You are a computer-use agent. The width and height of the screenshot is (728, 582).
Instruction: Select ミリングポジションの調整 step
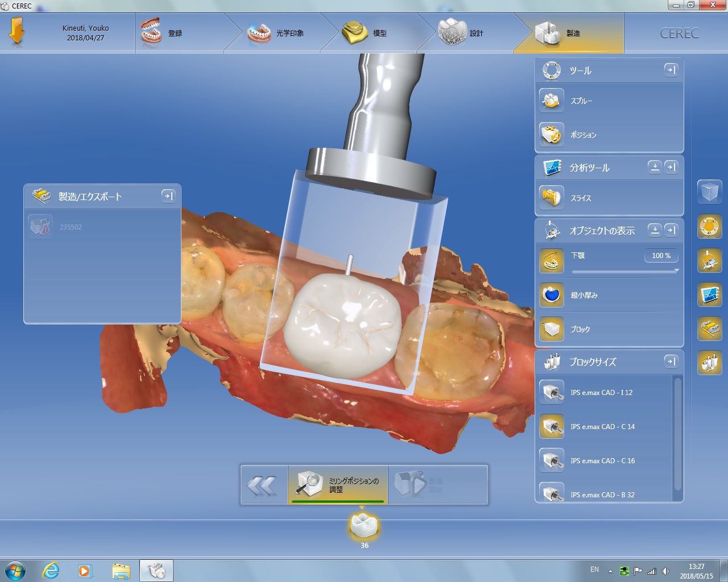338,485
